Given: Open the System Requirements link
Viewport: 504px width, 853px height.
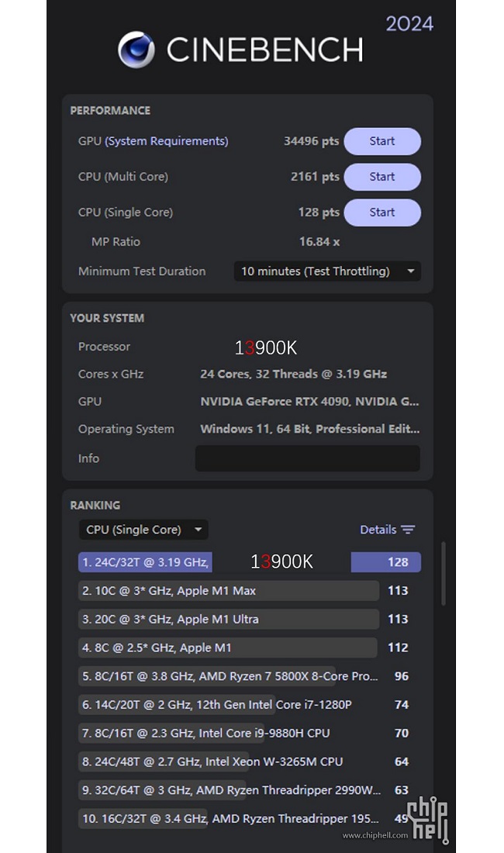Looking at the screenshot, I should pyautogui.click(x=167, y=141).
